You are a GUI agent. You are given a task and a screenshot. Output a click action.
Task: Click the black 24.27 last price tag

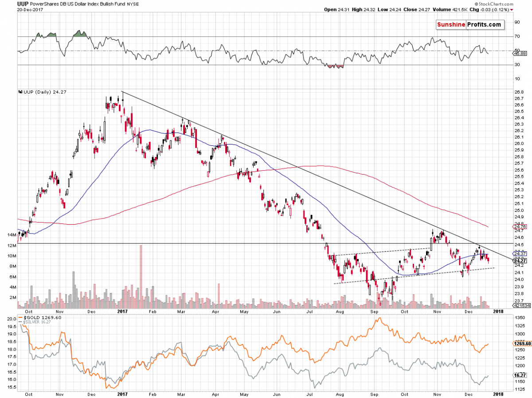(x=519, y=261)
